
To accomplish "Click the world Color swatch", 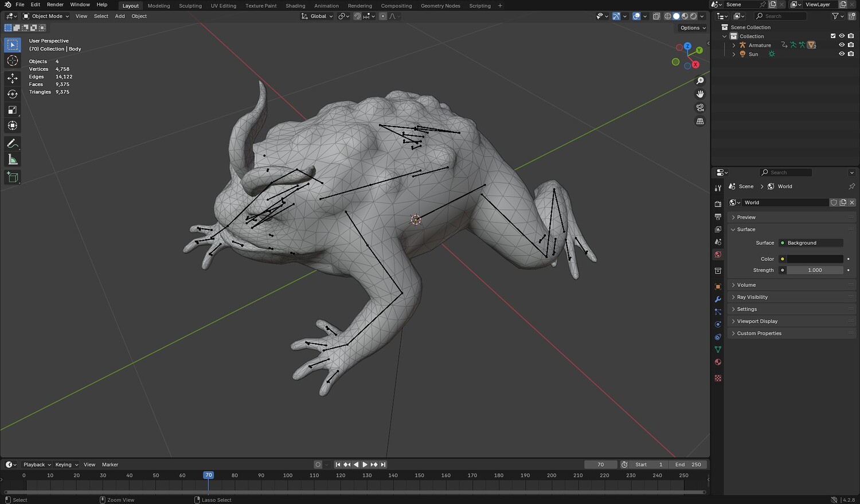I will click(x=814, y=259).
